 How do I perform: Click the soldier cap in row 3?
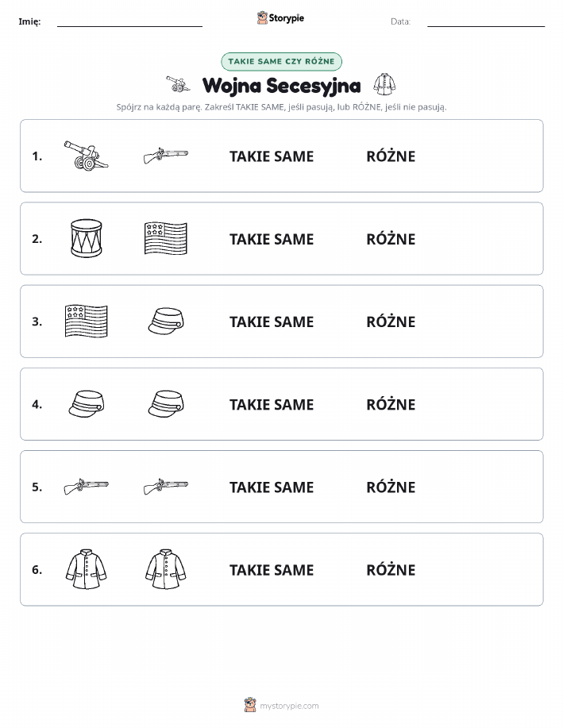point(166,321)
